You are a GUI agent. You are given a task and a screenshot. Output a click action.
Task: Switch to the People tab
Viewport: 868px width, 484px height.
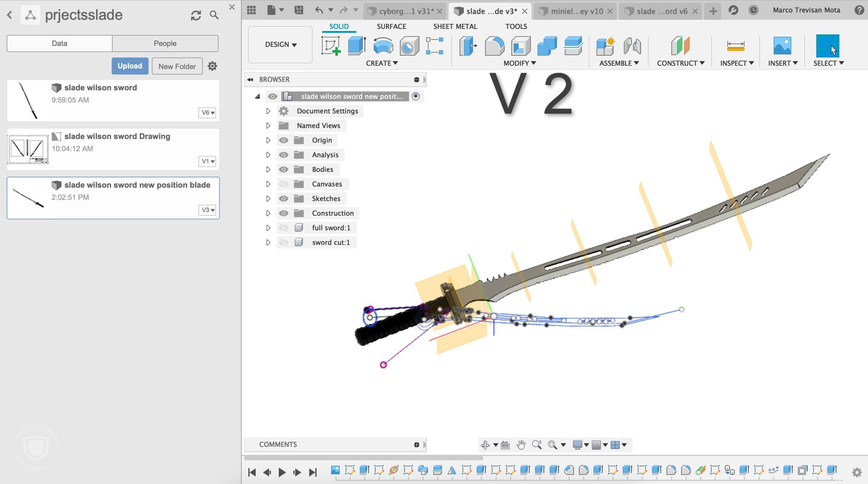pyautogui.click(x=165, y=43)
